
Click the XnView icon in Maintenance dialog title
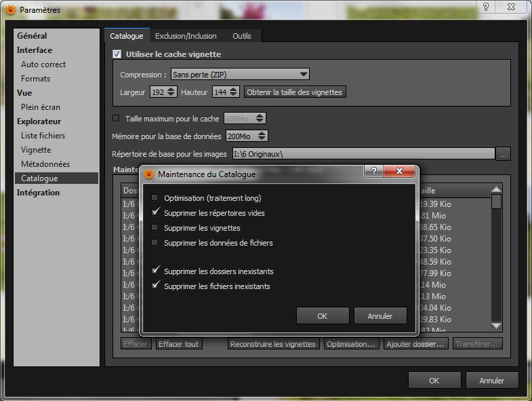click(148, 174)
